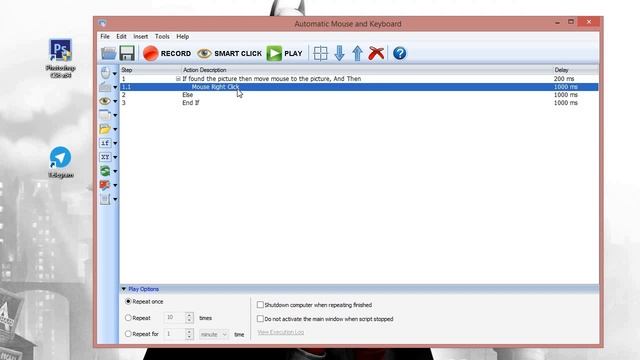Click the red flag icon in the sidebar

pos(105,185)
